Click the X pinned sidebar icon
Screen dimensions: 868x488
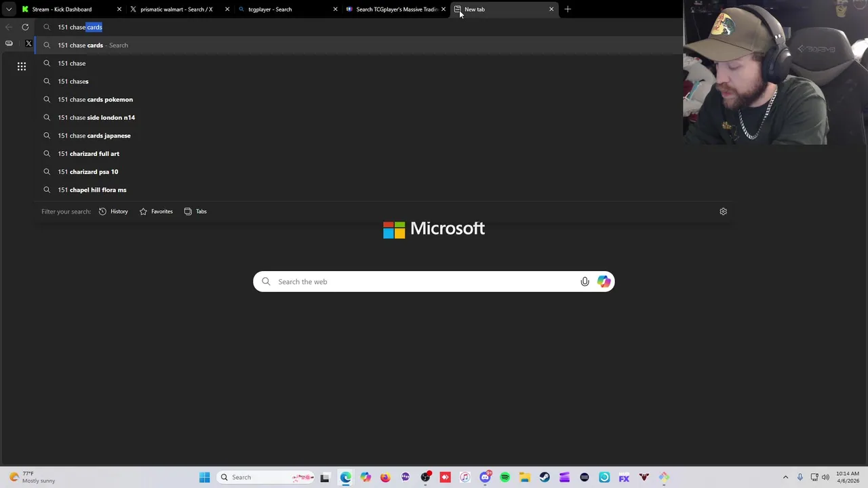(x=28, y=43)
